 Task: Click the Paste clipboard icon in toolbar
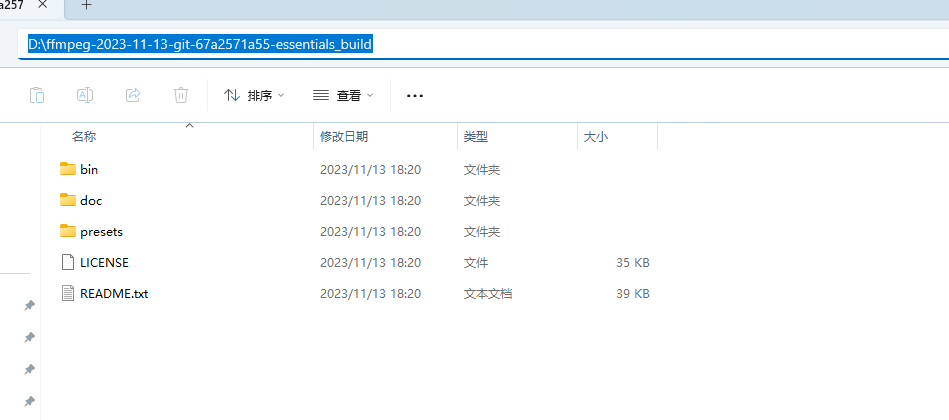click(x=37, y=95)
